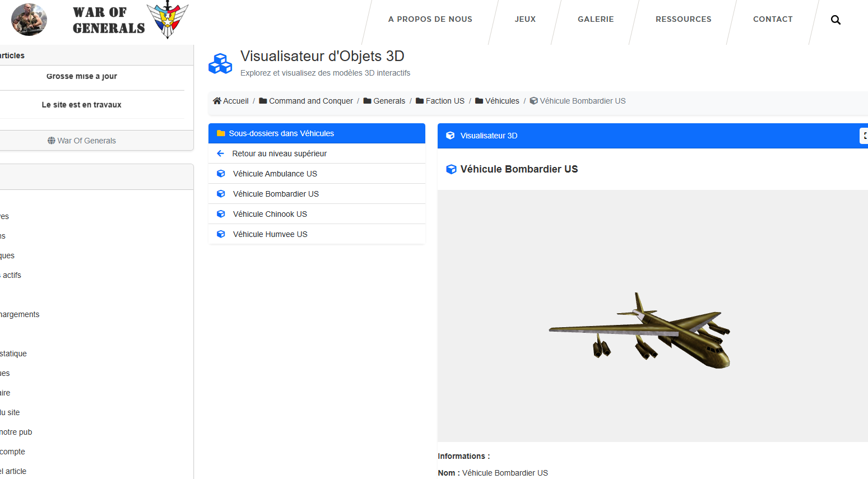Viewport: 868px width, 479px height.
Task: Open the RESSOURCES menu
Action: tap(684, 19)
